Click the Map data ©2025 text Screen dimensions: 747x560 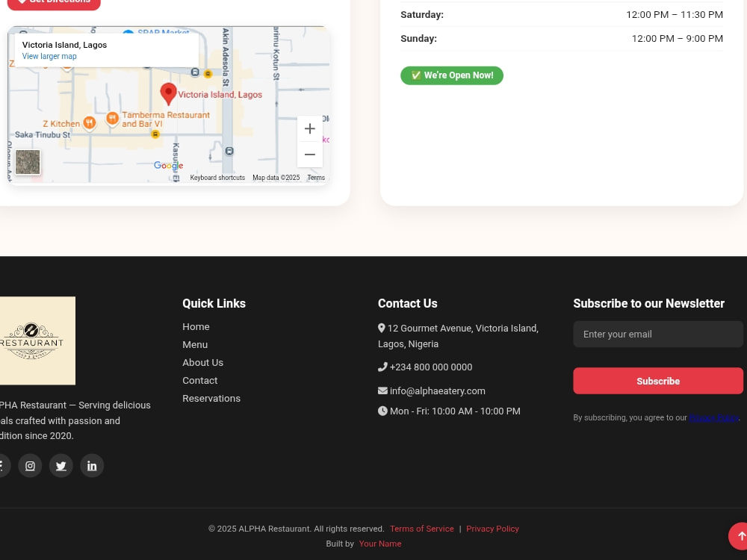276,178
